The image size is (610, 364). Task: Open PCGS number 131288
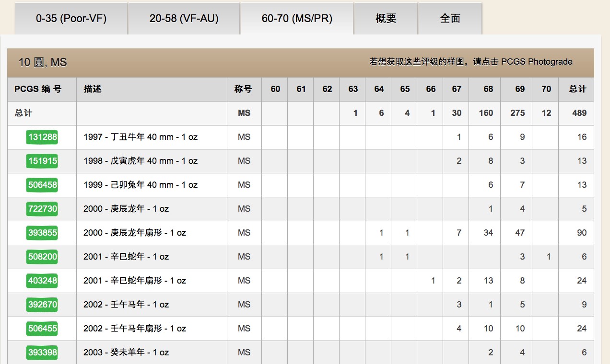click(x=42, y=137)
